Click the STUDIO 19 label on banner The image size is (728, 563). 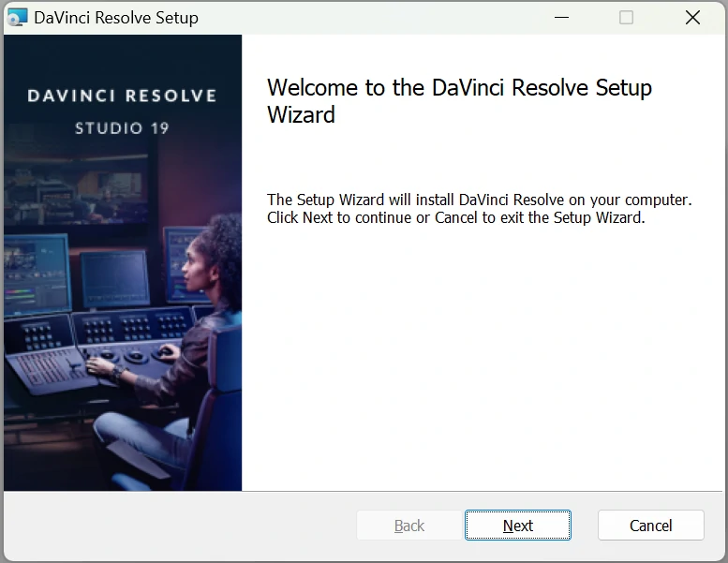tap(122, 127)
